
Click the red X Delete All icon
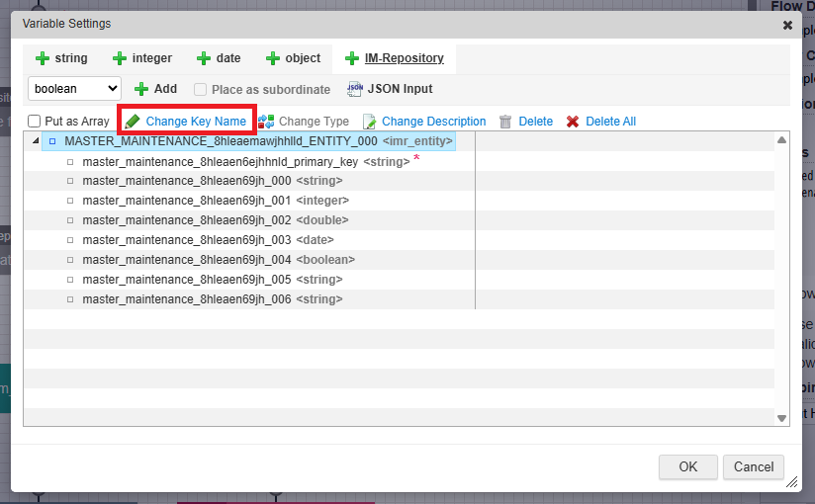[573, 122]
